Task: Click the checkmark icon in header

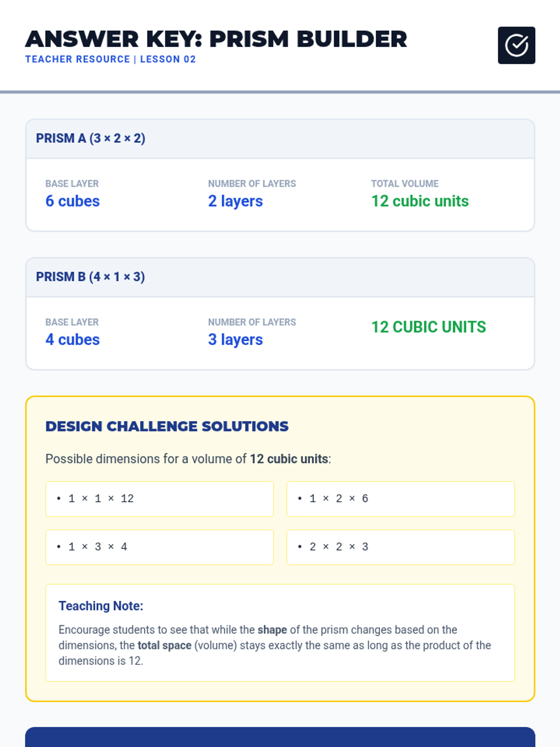Action: point(516,45)
